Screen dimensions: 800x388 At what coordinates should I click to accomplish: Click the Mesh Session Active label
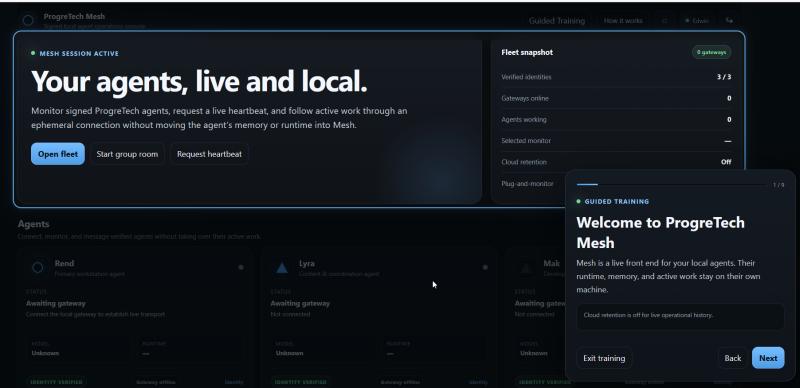click(79, 53)
